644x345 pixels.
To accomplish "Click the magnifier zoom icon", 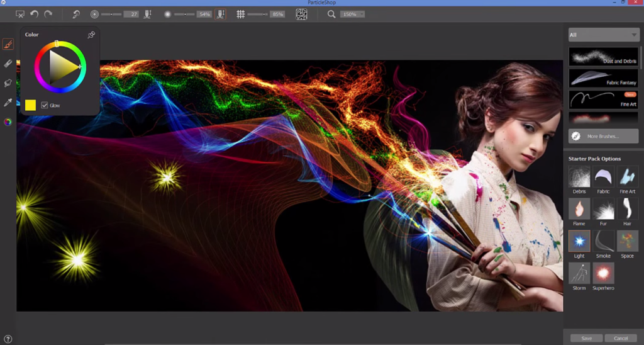I will [331, 14].
